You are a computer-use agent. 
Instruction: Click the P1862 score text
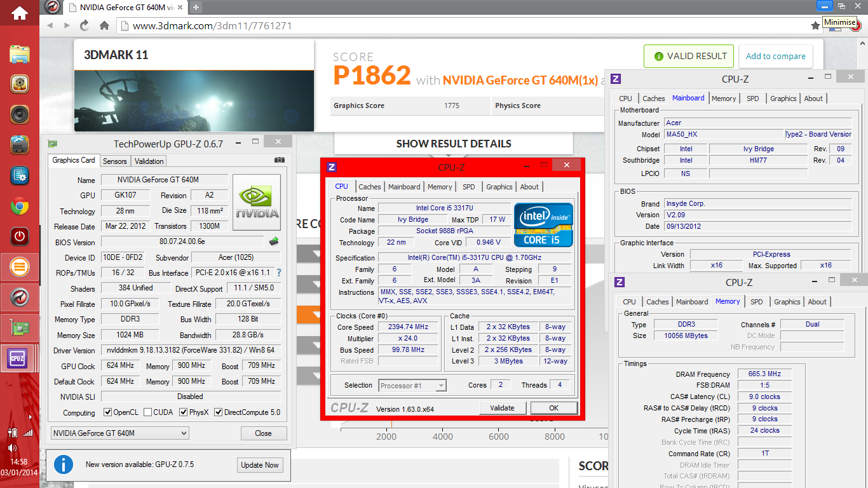coord(372,76)
